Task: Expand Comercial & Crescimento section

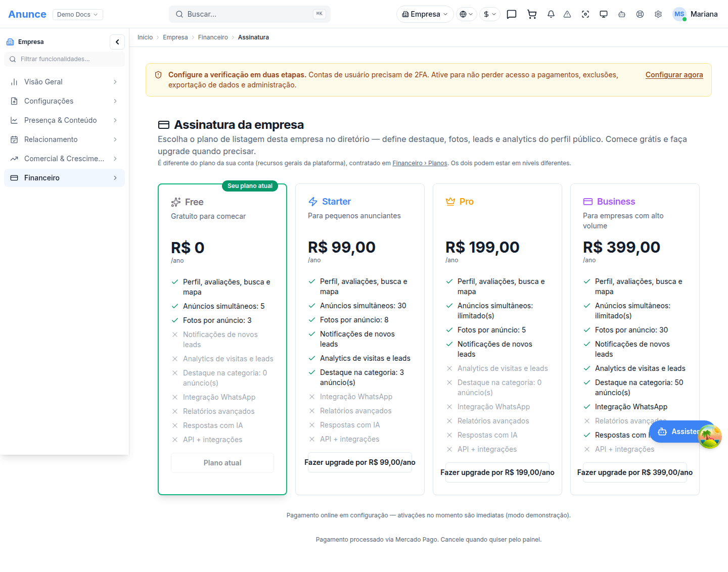Action: click(x=64, y=159)
